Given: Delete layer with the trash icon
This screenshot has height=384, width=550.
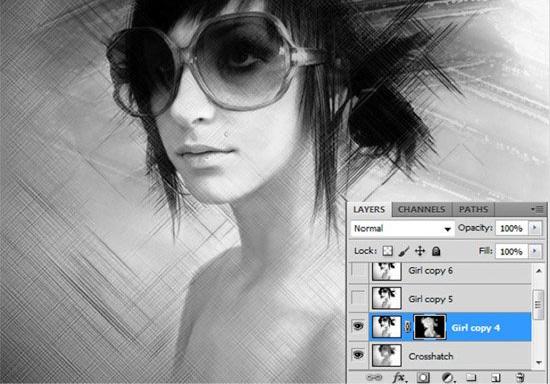Looking at the screenshot, I should pyautogui.click(x=520, y=378).
